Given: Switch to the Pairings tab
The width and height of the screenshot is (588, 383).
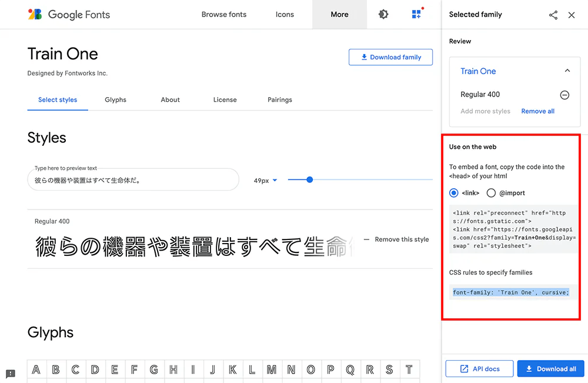Looking at the screenshot, I should (280, 100).
